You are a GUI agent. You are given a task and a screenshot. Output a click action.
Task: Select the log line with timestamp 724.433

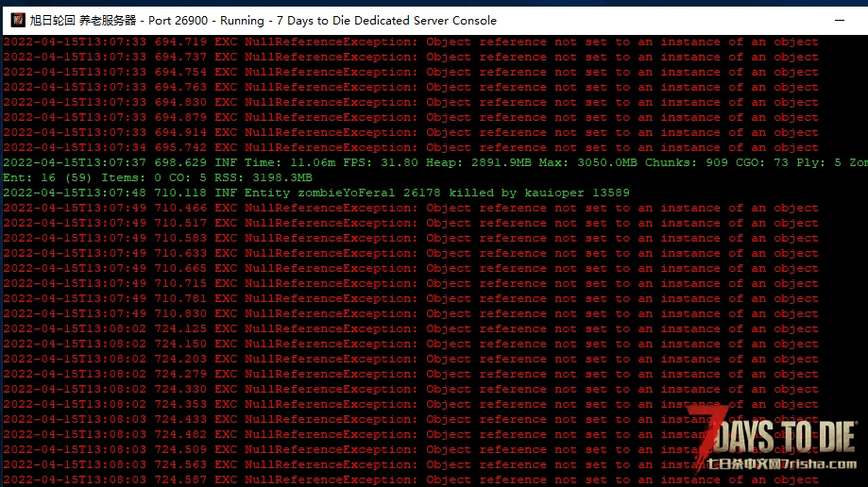coord(411,419)
